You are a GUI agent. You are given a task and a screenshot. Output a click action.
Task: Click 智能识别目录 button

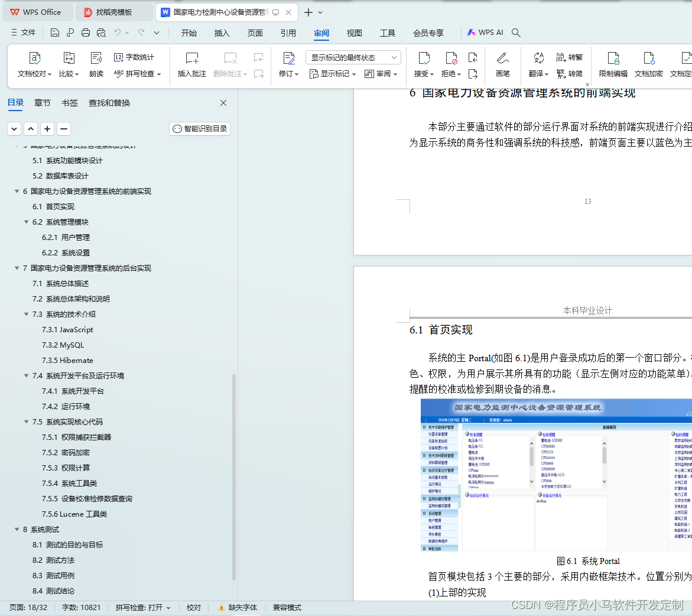[200, 129]
